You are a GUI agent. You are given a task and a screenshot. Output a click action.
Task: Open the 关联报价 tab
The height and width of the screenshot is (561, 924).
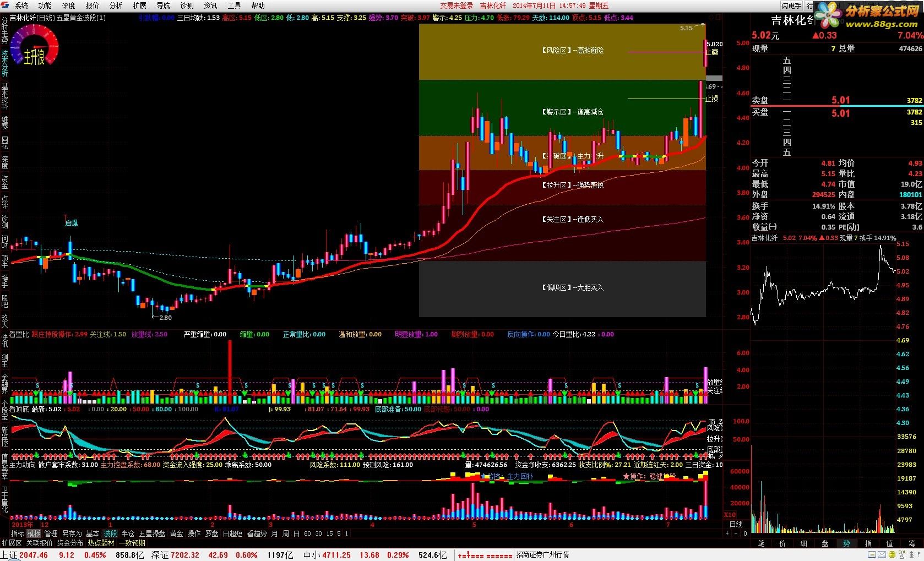click(x=39, y=543)
